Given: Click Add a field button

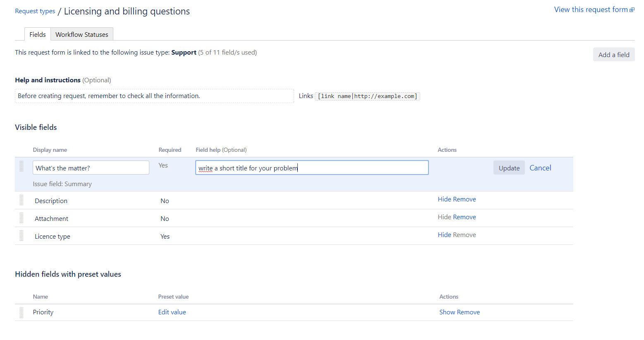Looking at the screenshot, I should [614, 55].
